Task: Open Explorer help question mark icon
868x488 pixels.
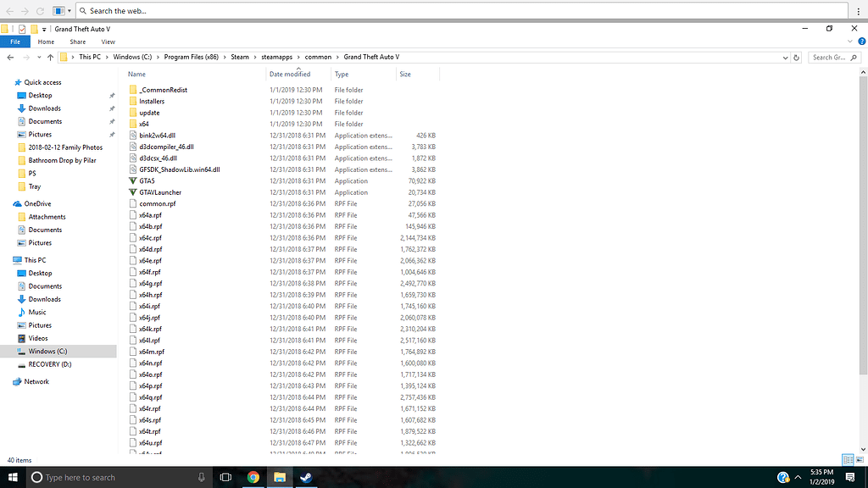Action: click(x=862, y=42)
